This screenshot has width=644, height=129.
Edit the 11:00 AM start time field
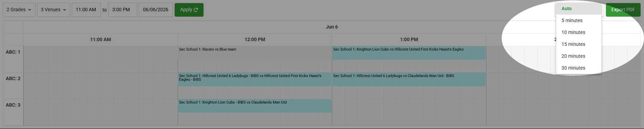[x=86, y=10]
